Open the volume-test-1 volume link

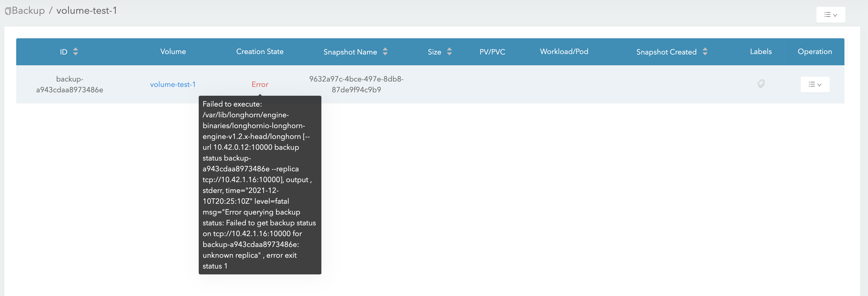tap(173, 84)
